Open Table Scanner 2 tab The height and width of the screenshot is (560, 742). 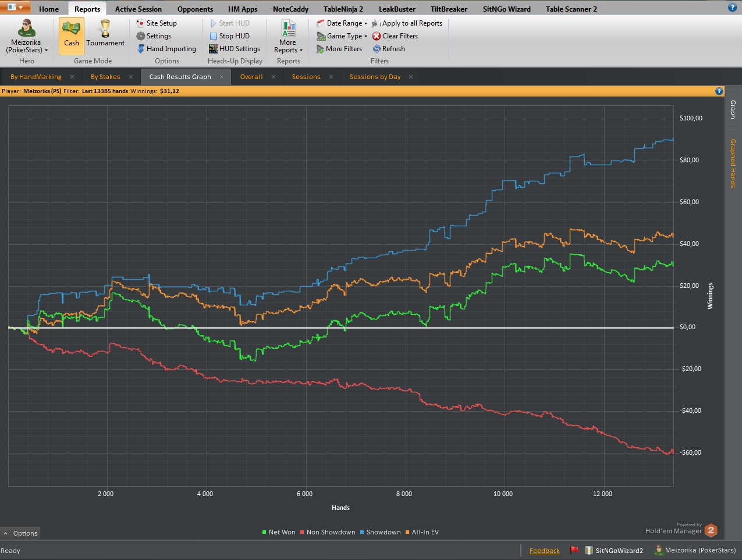571,9
